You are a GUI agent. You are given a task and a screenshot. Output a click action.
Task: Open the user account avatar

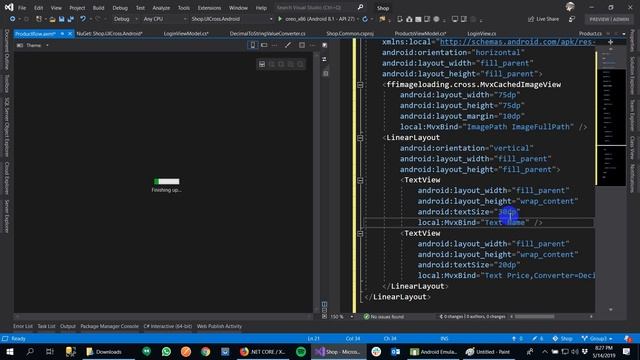click(570, 7)
